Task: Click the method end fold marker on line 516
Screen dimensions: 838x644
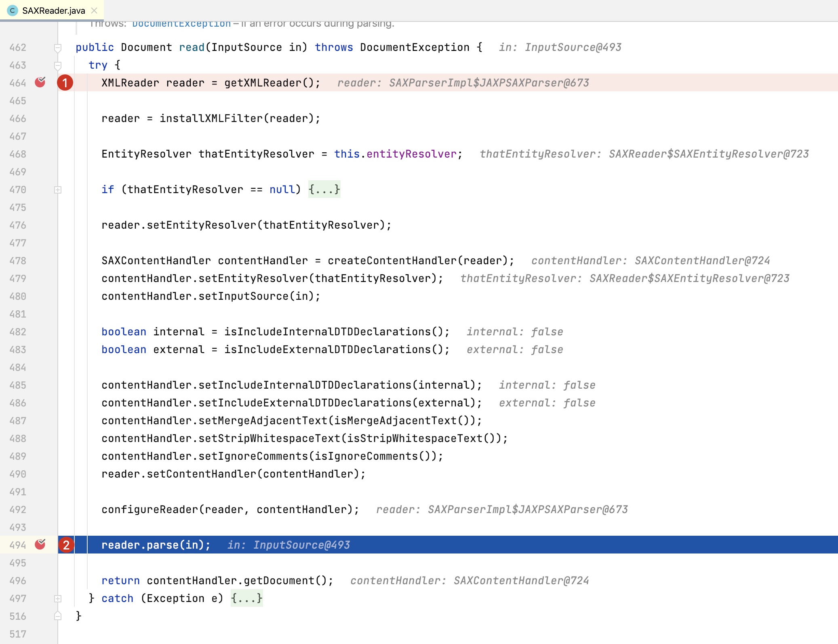Action: click(58, 616)
